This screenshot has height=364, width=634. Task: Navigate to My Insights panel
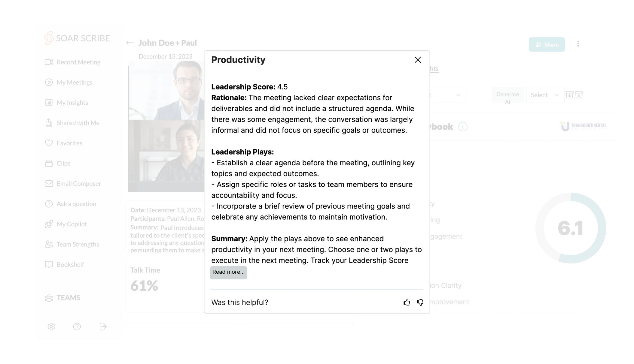pos(72,102)
